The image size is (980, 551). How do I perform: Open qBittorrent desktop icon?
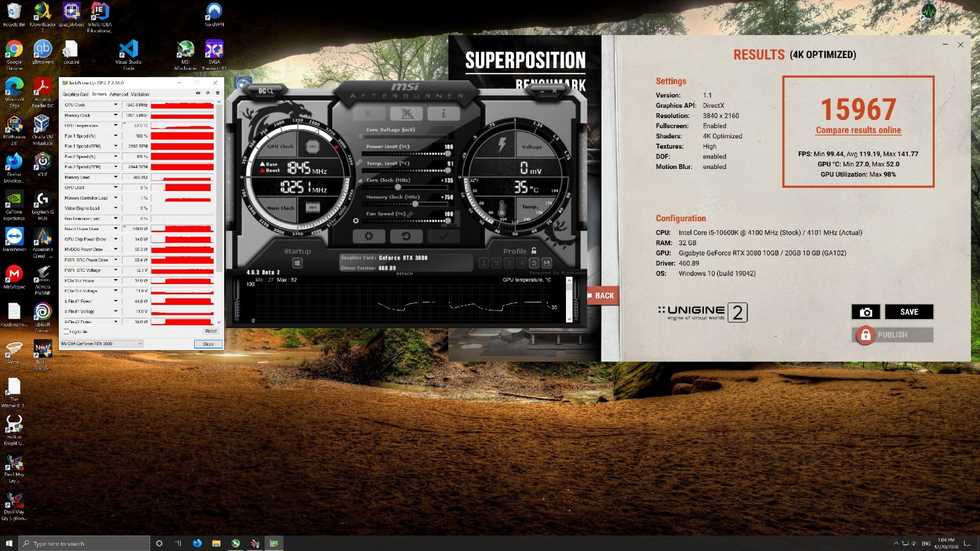pos(42,51)
